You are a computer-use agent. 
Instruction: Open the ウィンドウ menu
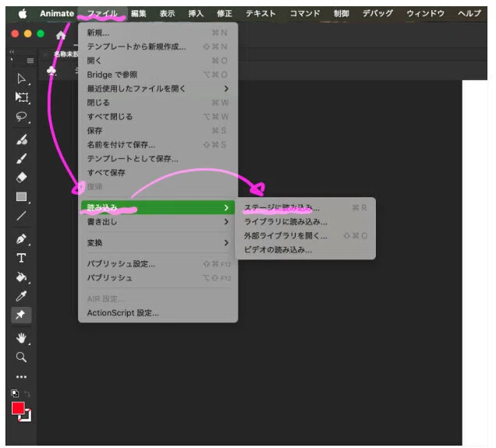click(426, 13)
